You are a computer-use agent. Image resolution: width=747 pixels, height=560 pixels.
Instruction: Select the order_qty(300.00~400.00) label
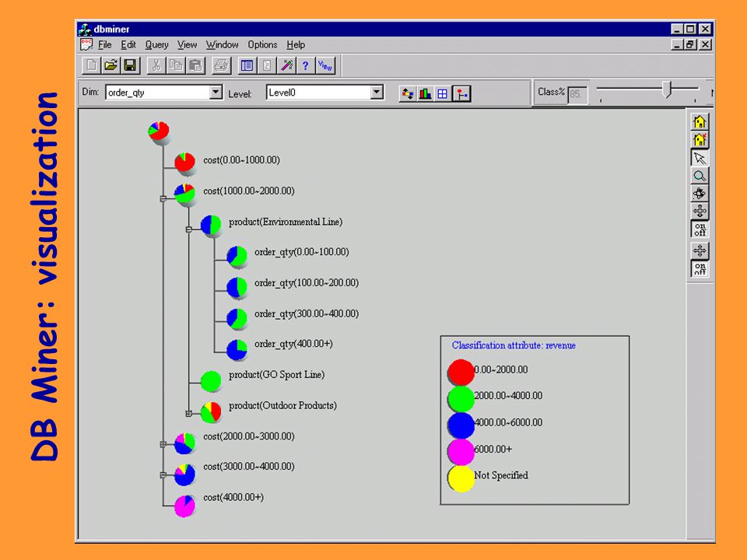[307, 313]
